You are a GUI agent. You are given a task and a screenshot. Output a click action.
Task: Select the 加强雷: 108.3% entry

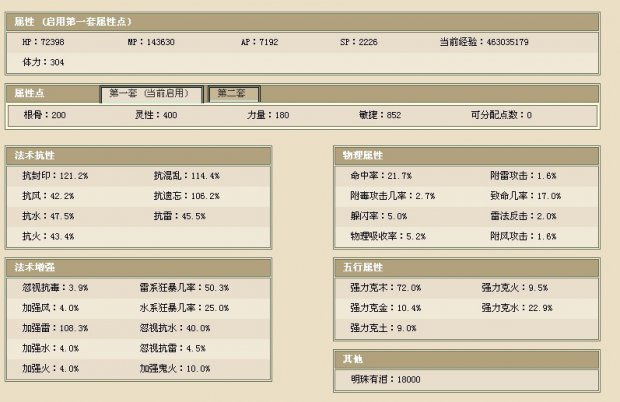pyautogui.click(x=55, y=327)
